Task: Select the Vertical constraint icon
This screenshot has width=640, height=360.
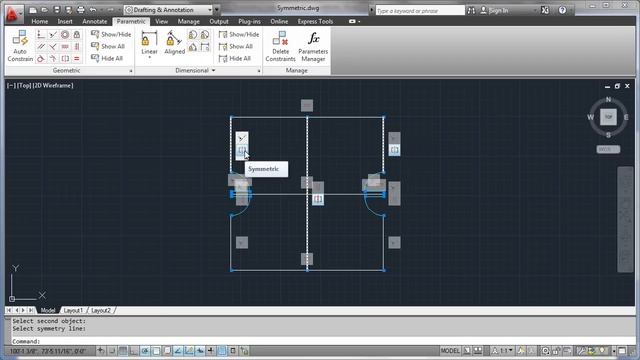Action: tap(76, 47)
